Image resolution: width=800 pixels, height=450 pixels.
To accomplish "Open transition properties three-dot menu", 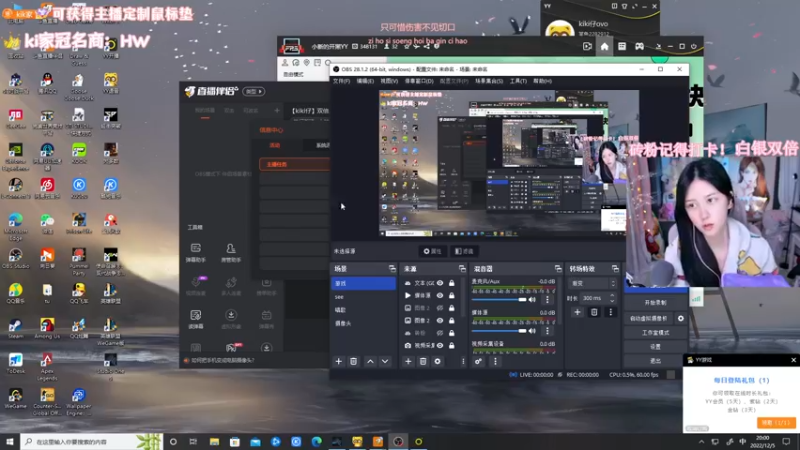I will pyautogui.click(x=610, y=312).
